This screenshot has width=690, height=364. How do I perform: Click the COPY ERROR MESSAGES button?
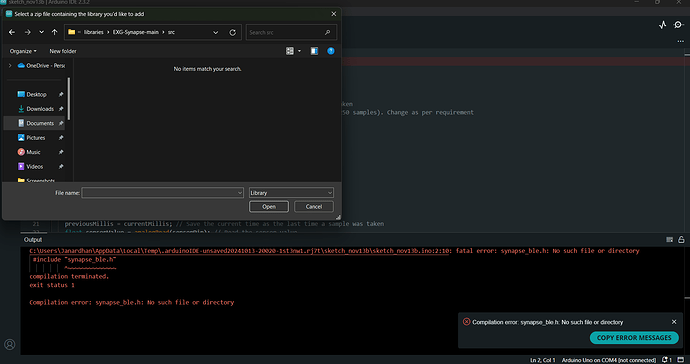click(634, 338)
